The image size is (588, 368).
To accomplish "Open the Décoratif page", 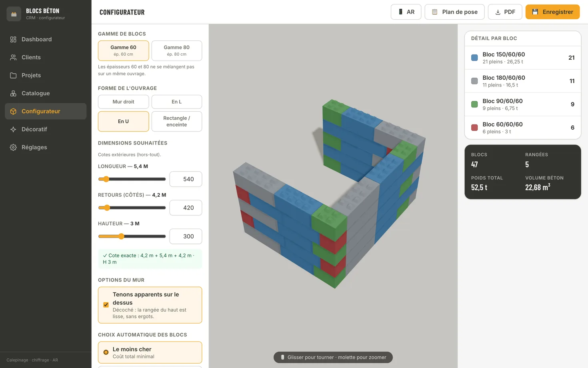I will pos(46,129).
